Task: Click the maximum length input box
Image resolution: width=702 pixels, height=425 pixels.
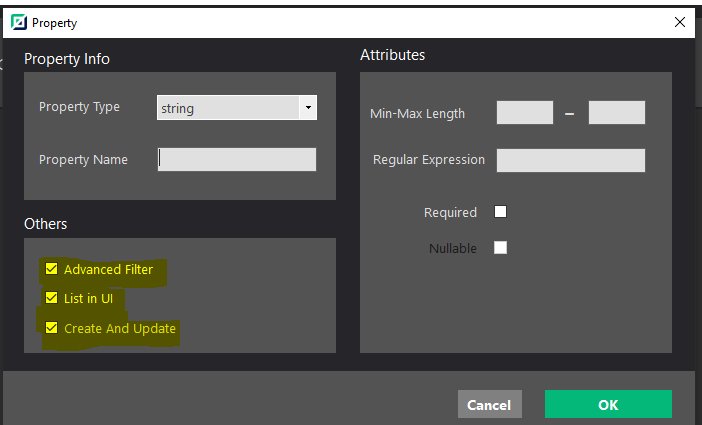Action: click(616, 113)
